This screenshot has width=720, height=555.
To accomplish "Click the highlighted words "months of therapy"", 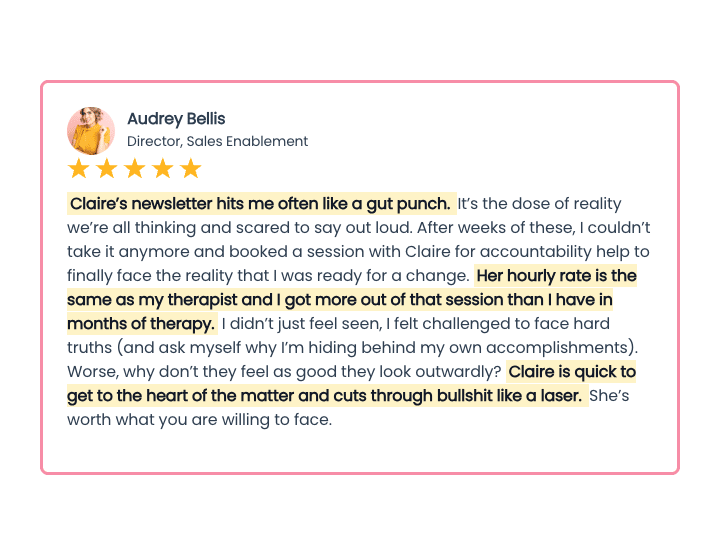I will [x=140, y=324].
